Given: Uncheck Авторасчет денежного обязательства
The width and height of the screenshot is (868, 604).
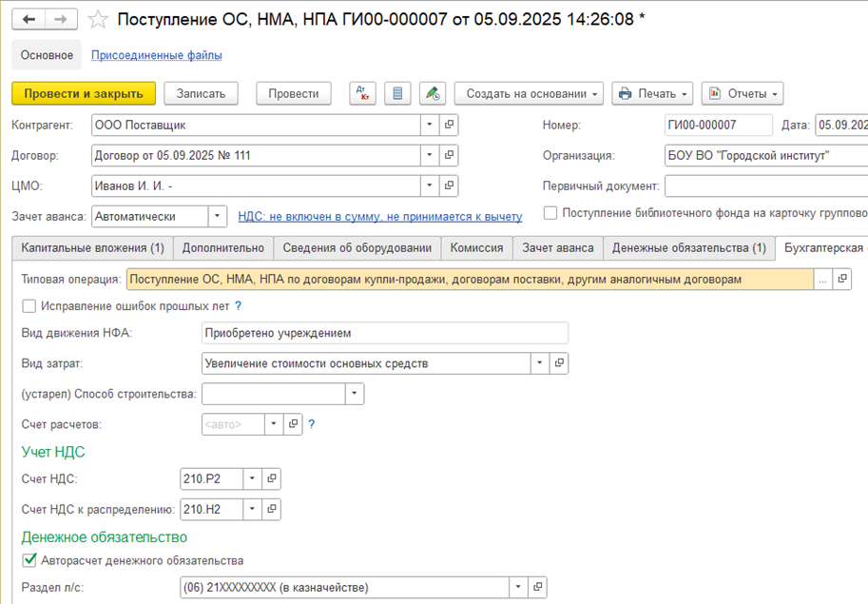Looking at the screenshot, I should (x=29, y=560).
